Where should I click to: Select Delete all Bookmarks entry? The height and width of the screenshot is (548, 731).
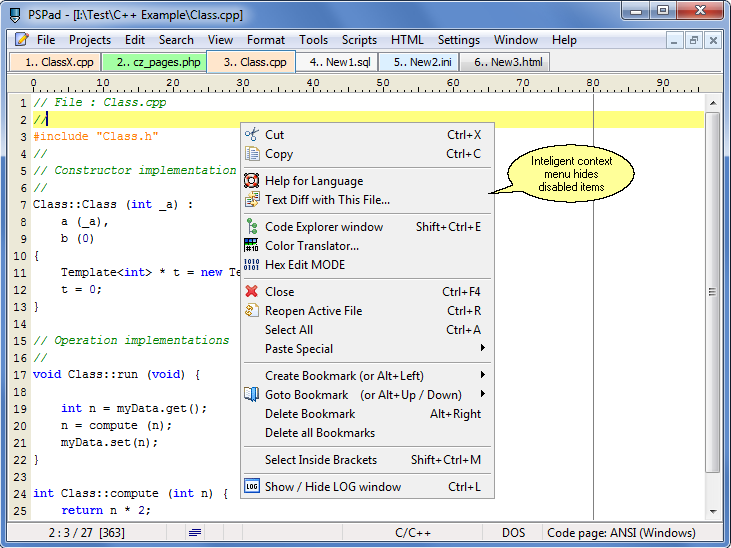click(x=320, y=433)
